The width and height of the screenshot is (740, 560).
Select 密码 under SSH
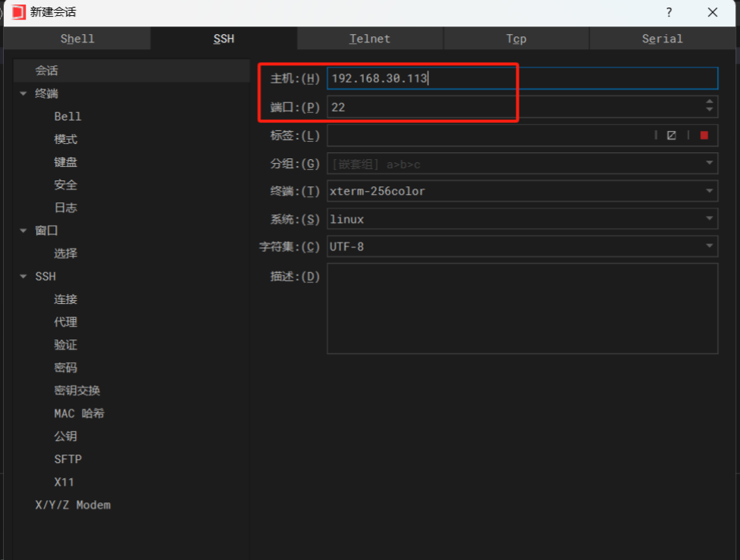66,368
